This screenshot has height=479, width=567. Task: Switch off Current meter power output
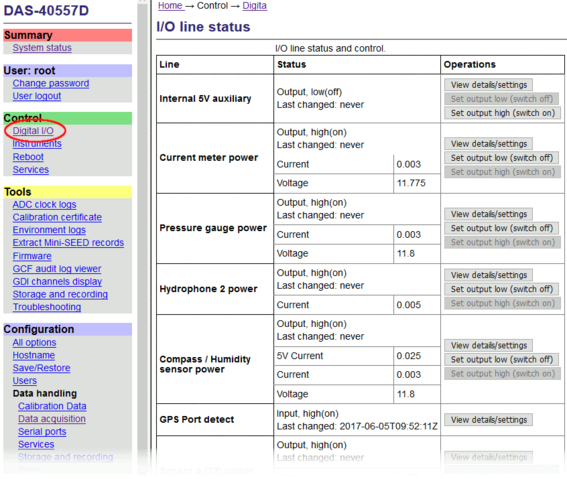[501, 158]
